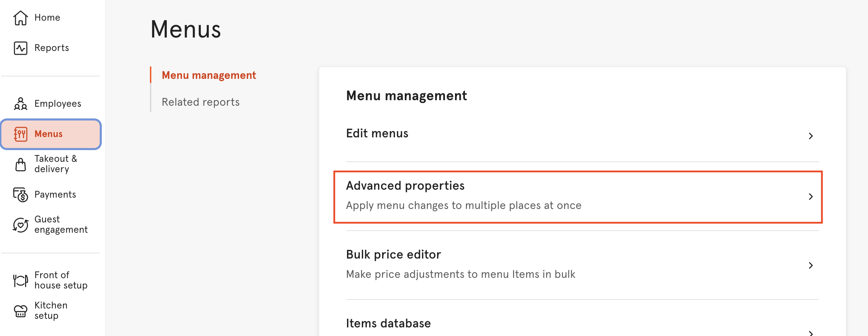The image size is (868, 336).
Task: Expand the Edit menus row chevron
Action: point(811,136)
